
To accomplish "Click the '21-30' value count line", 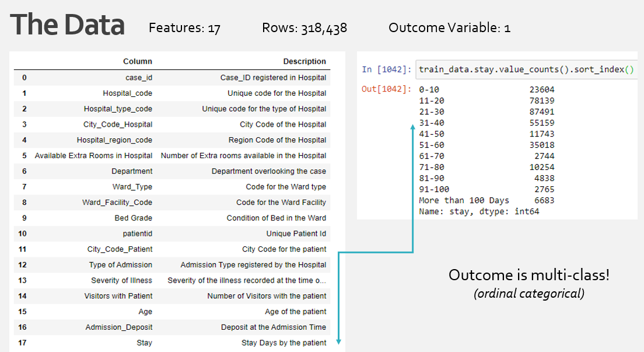I will point(487,111).
